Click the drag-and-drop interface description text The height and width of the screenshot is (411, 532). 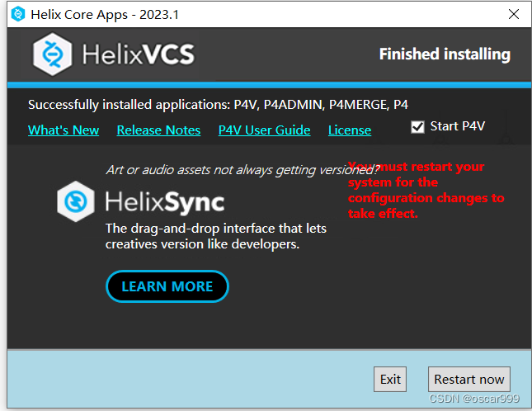click(x=216, y=236)
